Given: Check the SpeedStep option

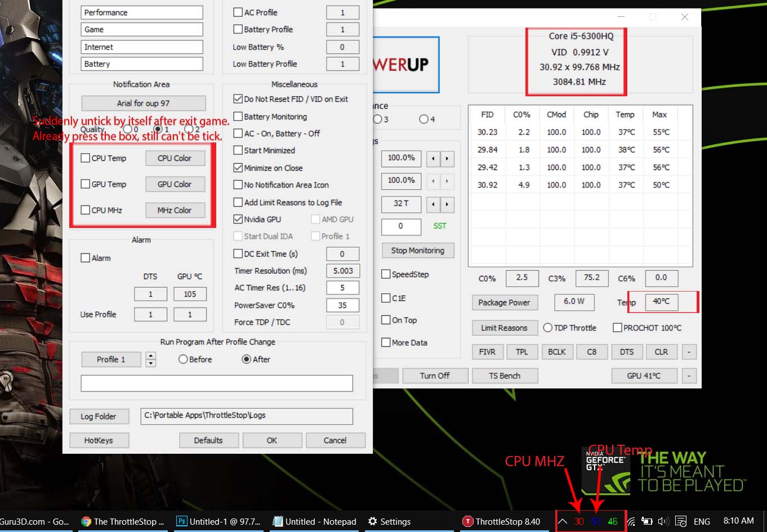Looking at the screenshot, I should point(386,274).
